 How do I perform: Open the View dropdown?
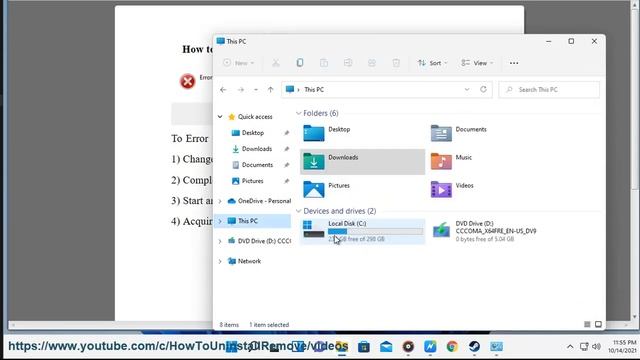477,63
